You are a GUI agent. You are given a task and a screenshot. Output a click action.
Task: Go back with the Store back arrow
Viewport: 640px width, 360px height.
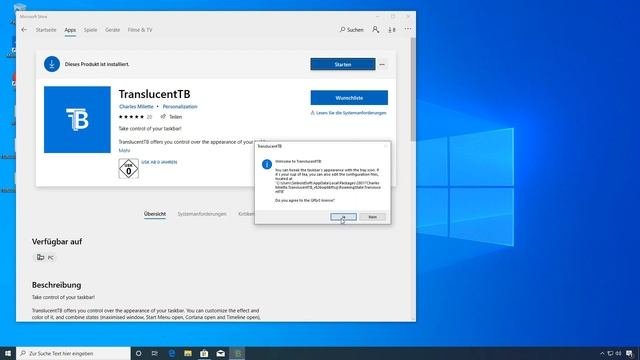point(24,30)
